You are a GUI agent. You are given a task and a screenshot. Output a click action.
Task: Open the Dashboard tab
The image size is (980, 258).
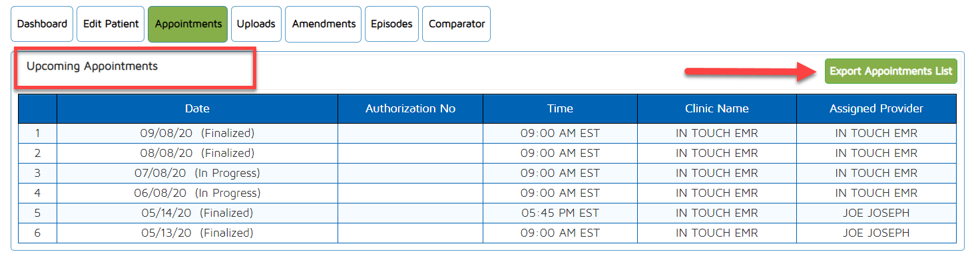point(42,24)
